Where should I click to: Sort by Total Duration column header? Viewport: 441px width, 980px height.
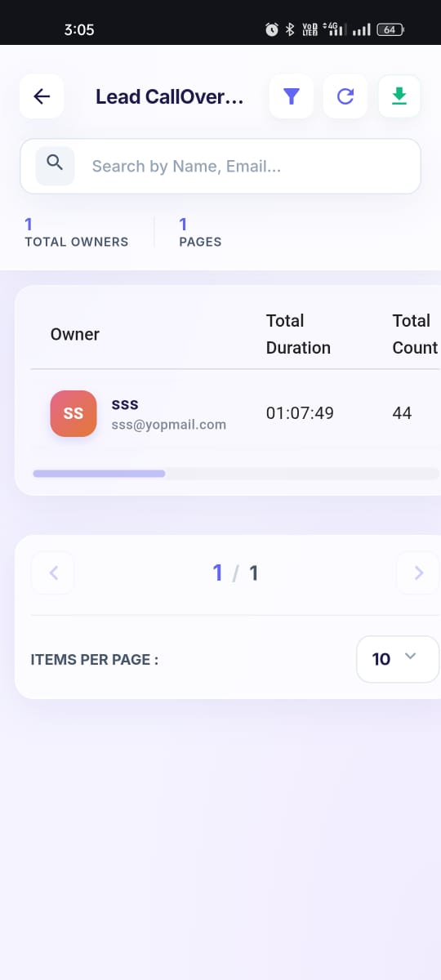pyautogui.click(x=298, y=334)
